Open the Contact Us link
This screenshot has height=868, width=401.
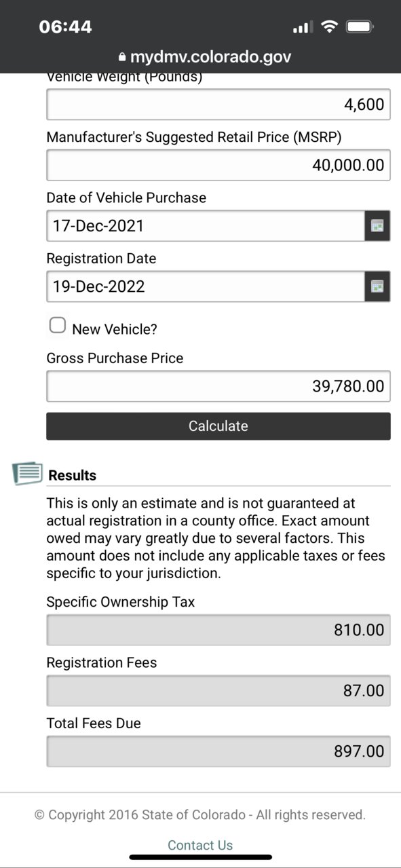tap(200, 845)
